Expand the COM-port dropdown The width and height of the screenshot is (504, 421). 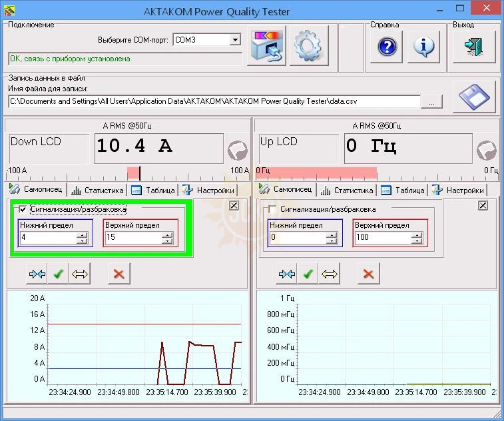pos(234,40)
